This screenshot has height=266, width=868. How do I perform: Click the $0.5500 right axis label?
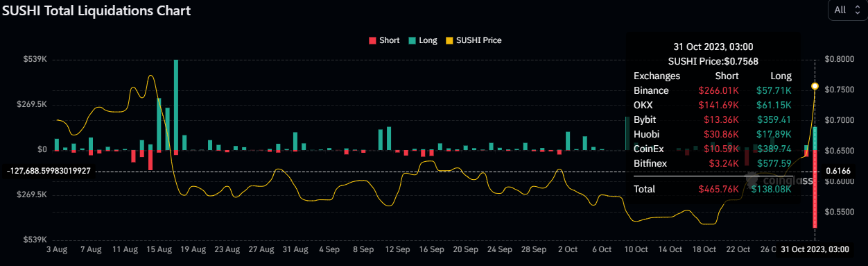[839, 212]
